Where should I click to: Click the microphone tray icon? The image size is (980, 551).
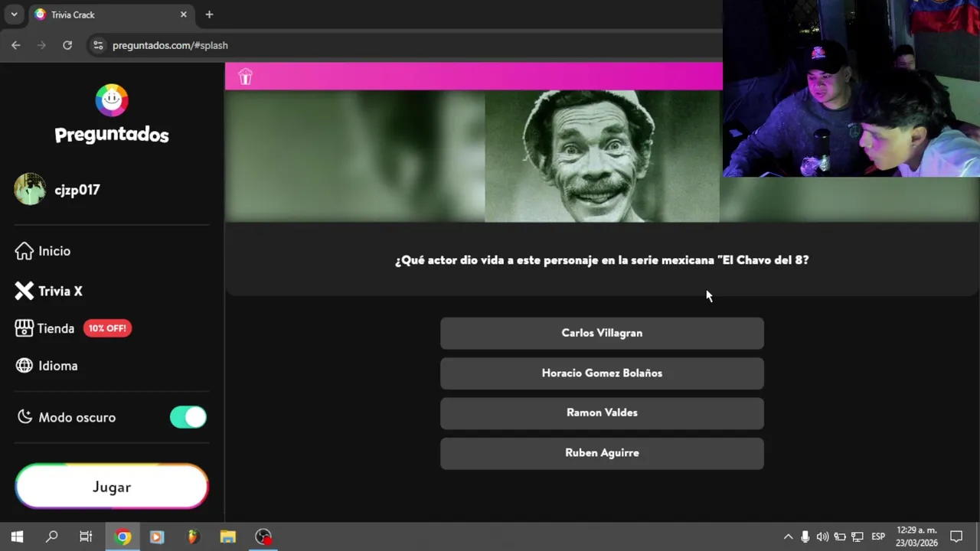[805, 536]
